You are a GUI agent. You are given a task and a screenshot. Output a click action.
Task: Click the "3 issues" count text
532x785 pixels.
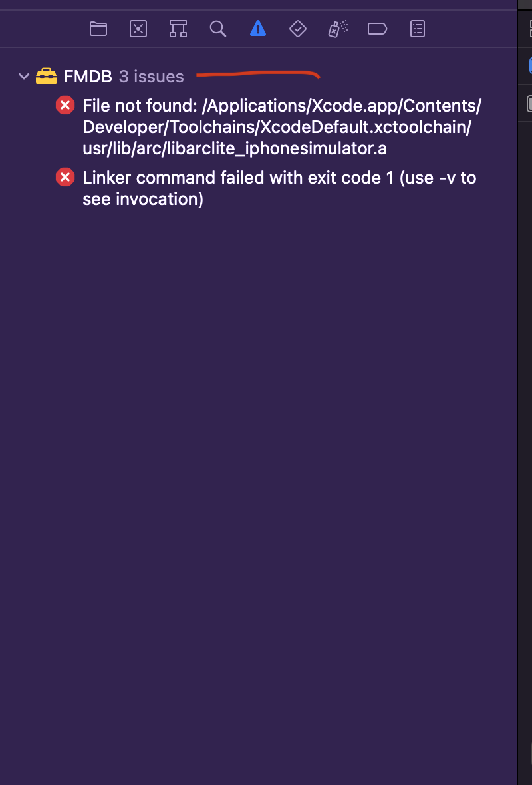(x=151, y=76)
